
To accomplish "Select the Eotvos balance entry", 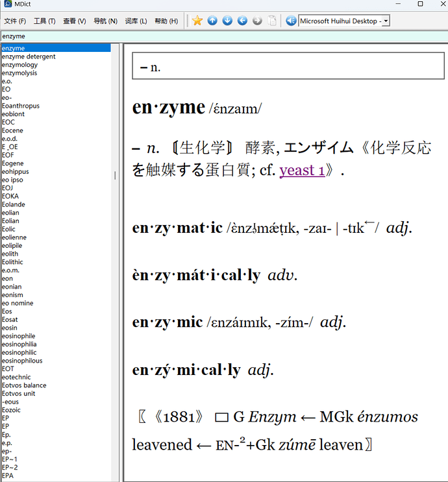I will (24, 386).
